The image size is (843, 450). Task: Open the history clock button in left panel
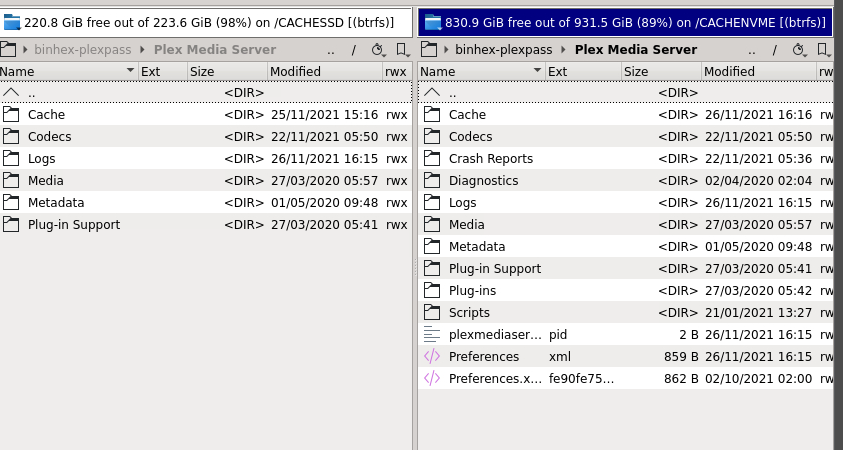click(x=378, y=50)
